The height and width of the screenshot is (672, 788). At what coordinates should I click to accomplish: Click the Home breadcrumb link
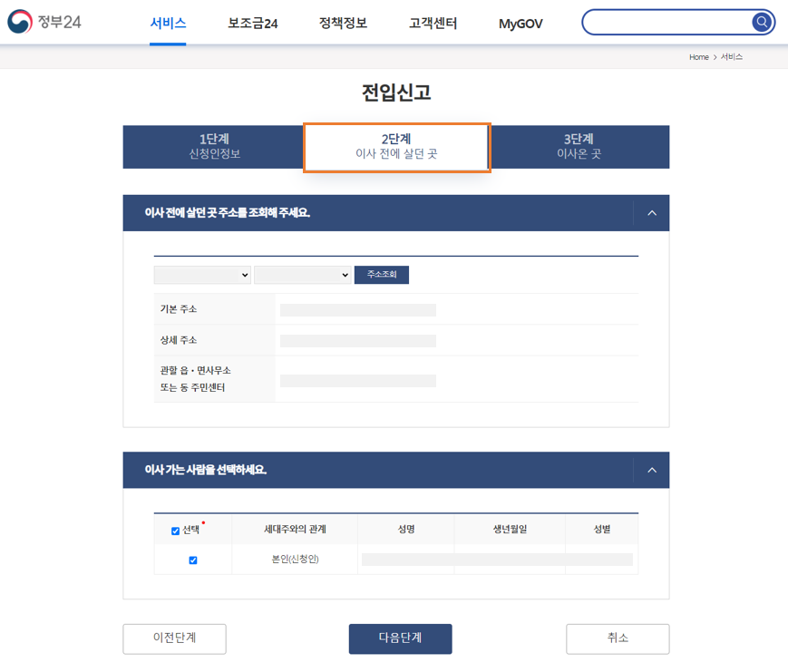click(698, 56)
